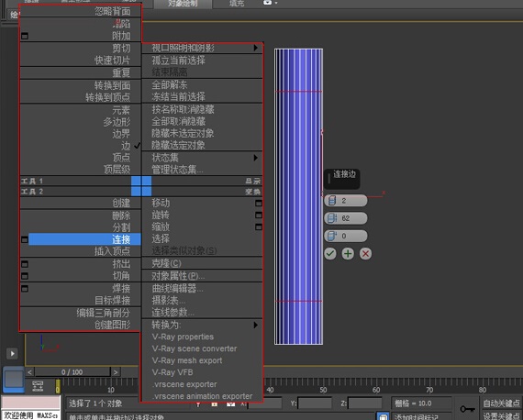Choose 连接 (Connect) from quad menu
Screen dimensions: 523x420
click(x=84, y=239)
